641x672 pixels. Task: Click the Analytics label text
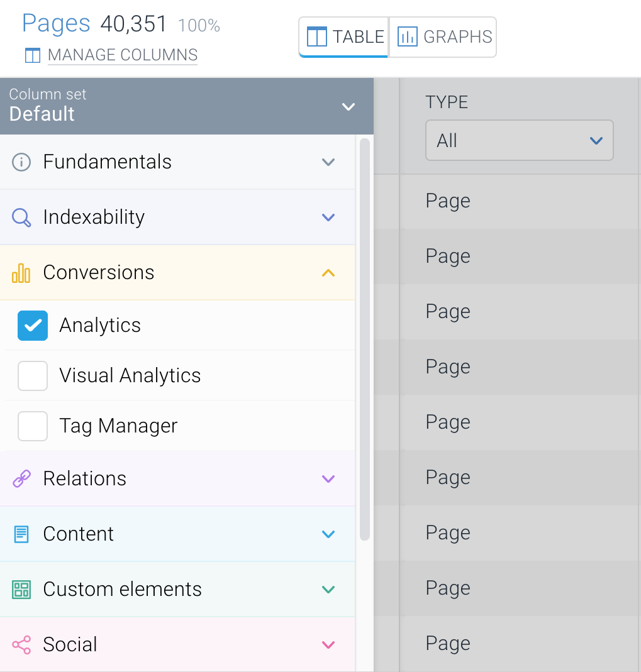click(x=100, y=325)
